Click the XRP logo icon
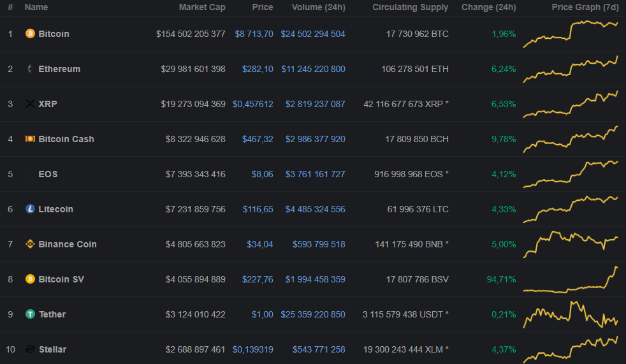Screen dimensions: 626x364 click(30, 104)
